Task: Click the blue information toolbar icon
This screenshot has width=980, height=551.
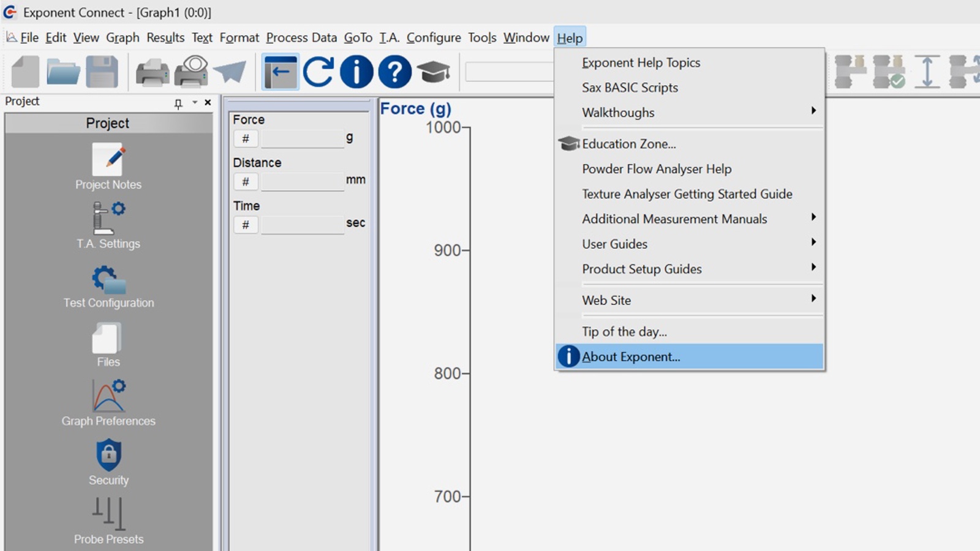Action: [x=356, y=72]
